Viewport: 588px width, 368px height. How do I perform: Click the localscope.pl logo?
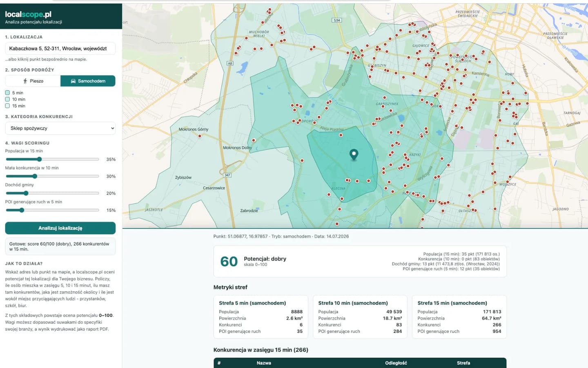pos(28,14)
